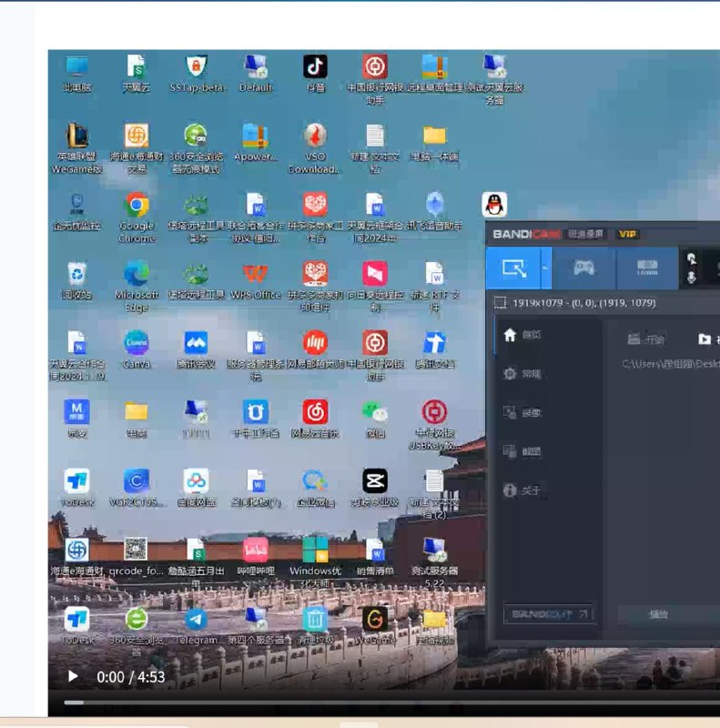720x728 pixels.
Task: Open the Windows优化大师 desktop icon
Action: [x=316, y=562]
